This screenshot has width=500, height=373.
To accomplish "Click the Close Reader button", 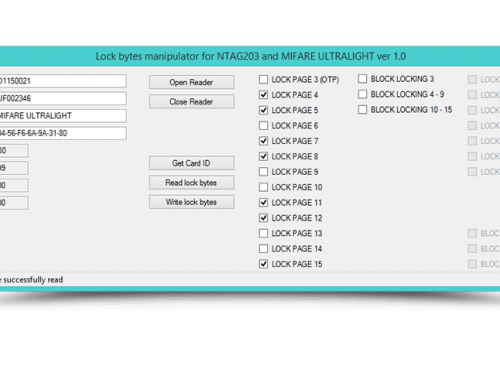I will pos(192,101).
